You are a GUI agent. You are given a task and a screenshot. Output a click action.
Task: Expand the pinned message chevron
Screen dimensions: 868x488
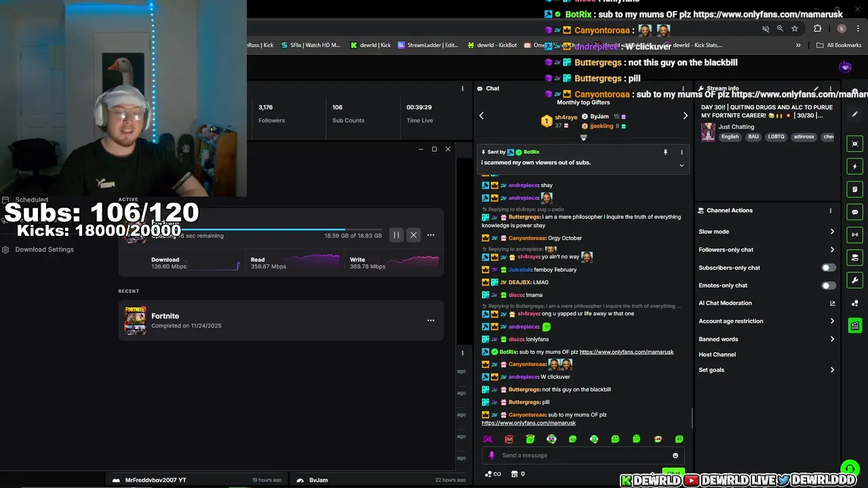[682, 165]
